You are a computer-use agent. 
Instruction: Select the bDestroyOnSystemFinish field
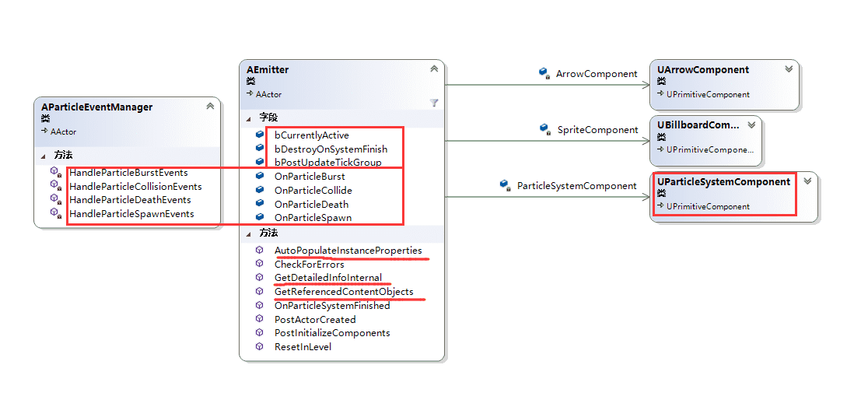coord(331,149)
